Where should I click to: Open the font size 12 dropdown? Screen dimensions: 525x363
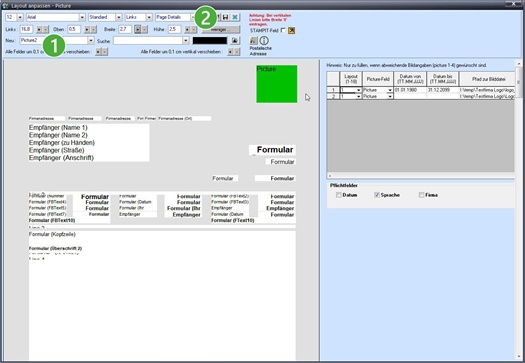20,17
